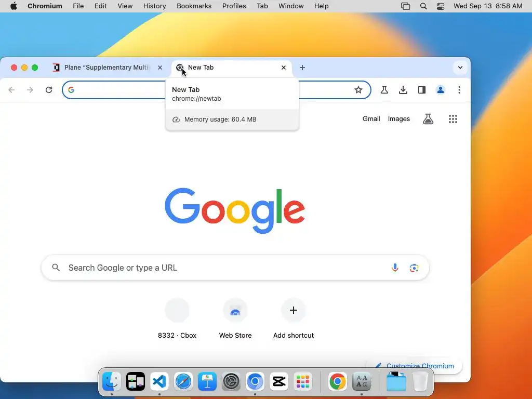Open the Apple menu

pos(14,6)
